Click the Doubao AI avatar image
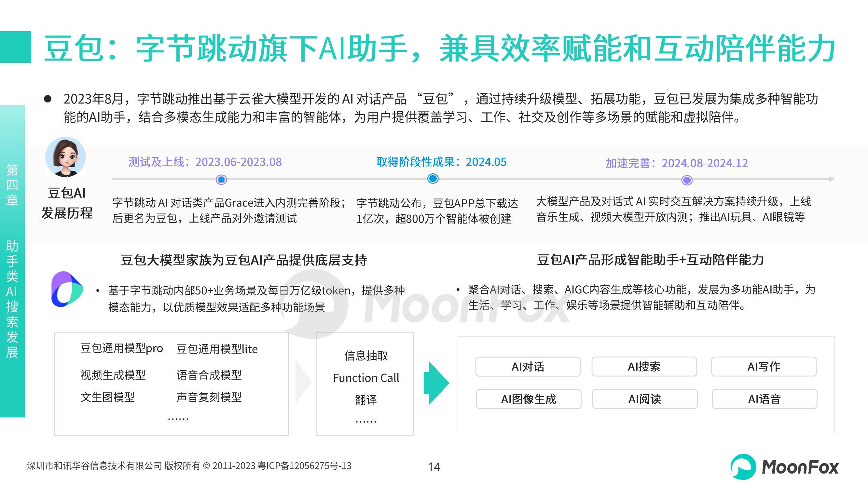 point(65,157)
